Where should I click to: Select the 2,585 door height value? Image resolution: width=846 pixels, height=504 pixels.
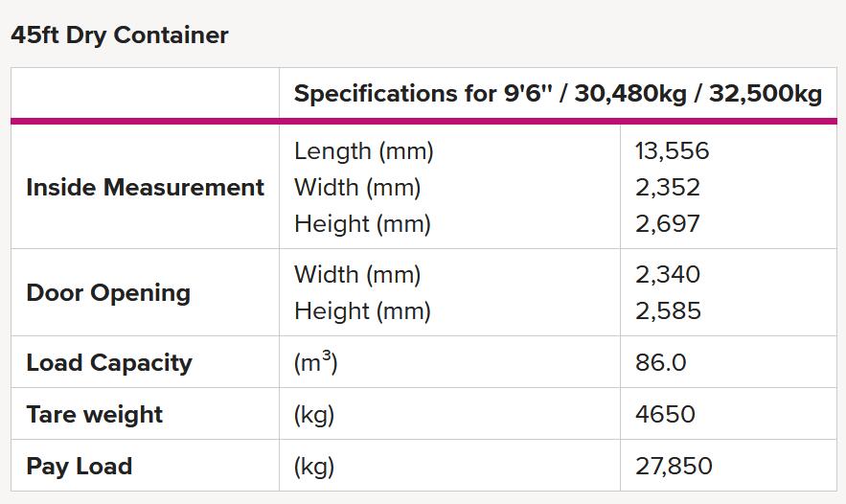pos(668,310)
